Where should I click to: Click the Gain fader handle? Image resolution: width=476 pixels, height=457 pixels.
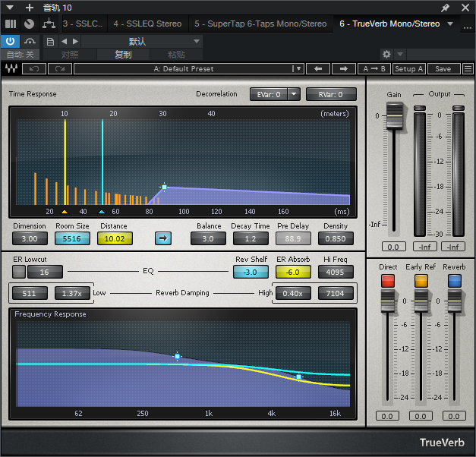click(394, 116)
